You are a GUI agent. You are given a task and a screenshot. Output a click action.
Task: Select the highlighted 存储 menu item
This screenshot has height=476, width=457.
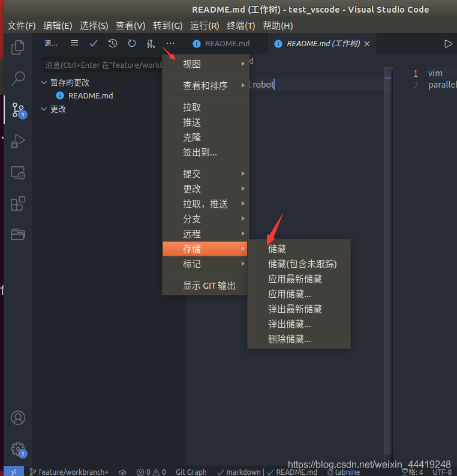pos(206,249)
